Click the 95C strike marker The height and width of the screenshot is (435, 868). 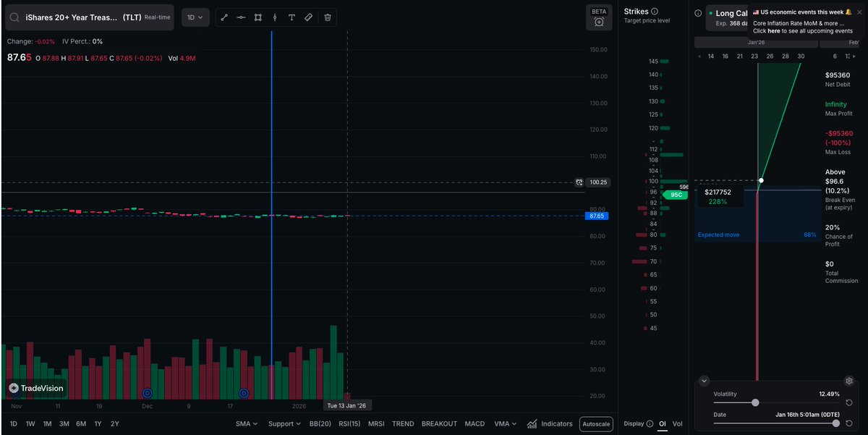pos(676,195)
